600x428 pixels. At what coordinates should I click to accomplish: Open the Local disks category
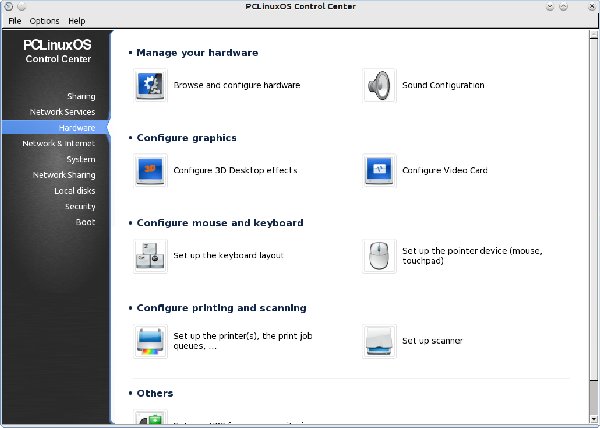pyautogui.click(x=75, y=190)
